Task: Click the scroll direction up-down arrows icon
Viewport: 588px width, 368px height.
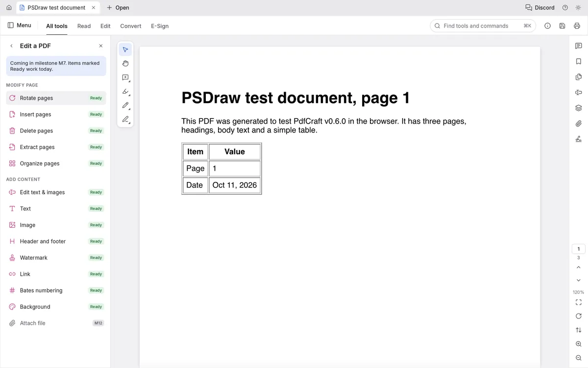Action: pyautogui.click(x=579, y=330)
